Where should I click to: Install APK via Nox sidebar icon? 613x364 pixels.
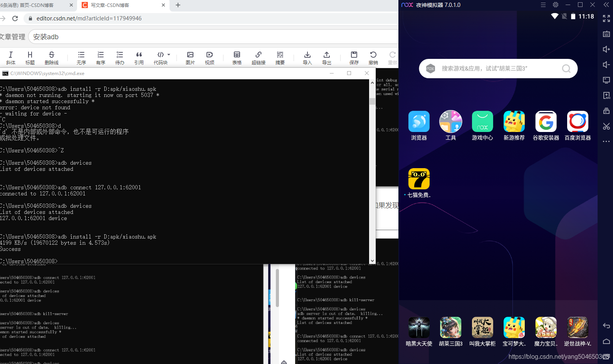pos(606,95)
